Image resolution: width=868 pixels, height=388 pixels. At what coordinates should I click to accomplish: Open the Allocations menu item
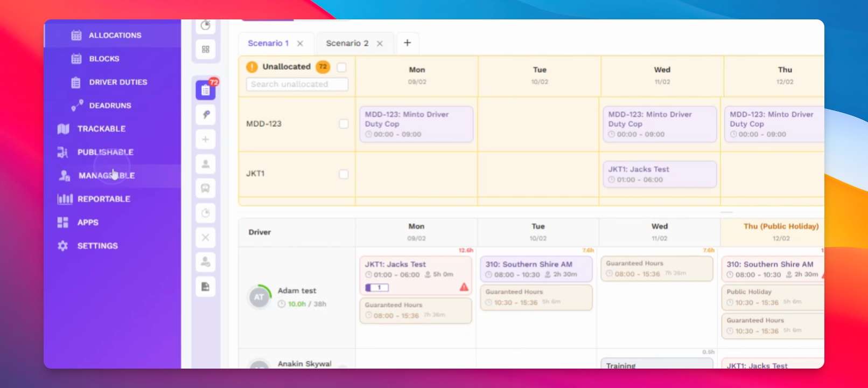[x=115, y=36]
